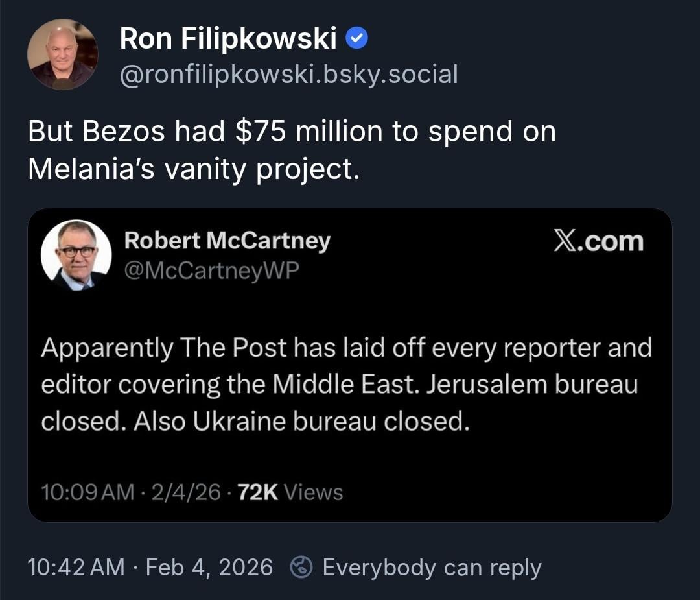Click the blue verified checkmark badge
The width and height of the screenshot is (700, 600).
click(x=358, y=40)
